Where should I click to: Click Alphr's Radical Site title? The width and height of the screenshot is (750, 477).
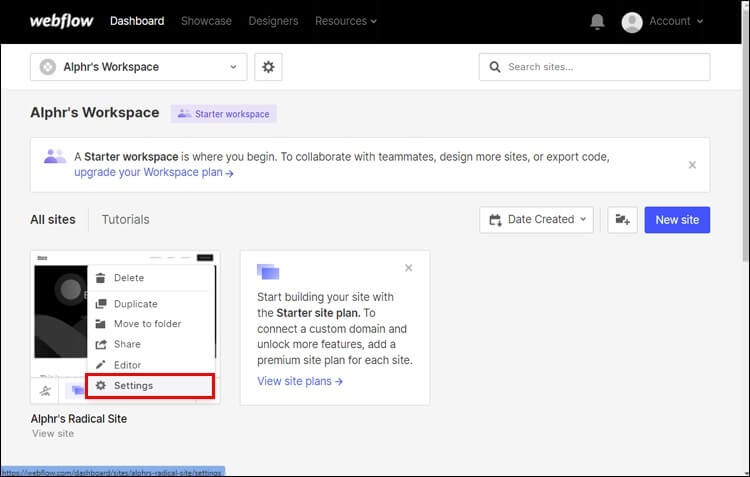click(x=79, y=419)
